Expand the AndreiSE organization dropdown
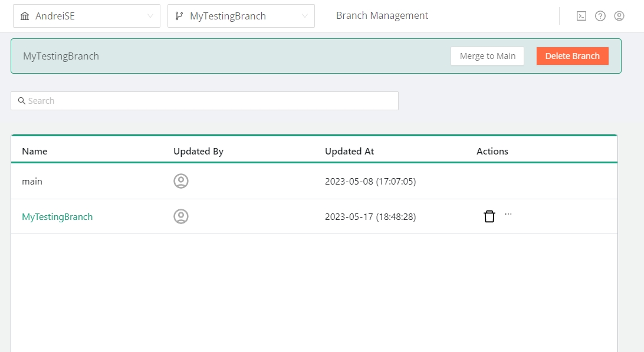Viewport: 644px width, 352px height. [87, 16]
